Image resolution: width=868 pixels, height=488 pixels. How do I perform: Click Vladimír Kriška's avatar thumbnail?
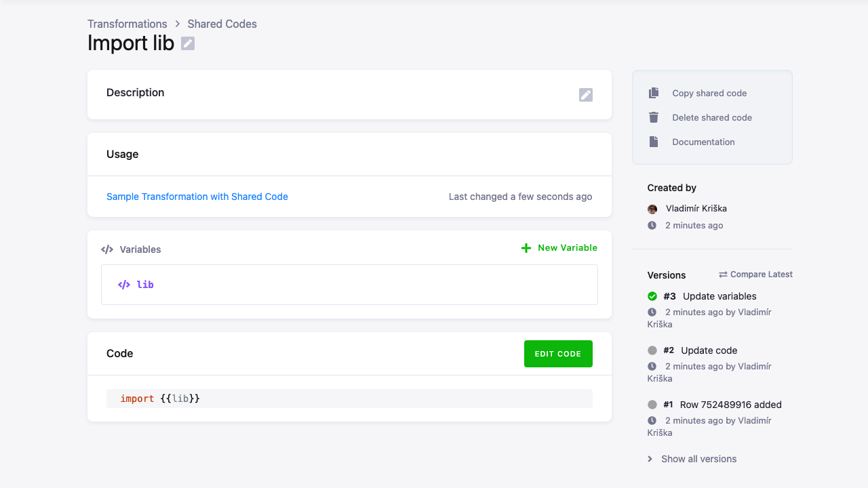652,209
